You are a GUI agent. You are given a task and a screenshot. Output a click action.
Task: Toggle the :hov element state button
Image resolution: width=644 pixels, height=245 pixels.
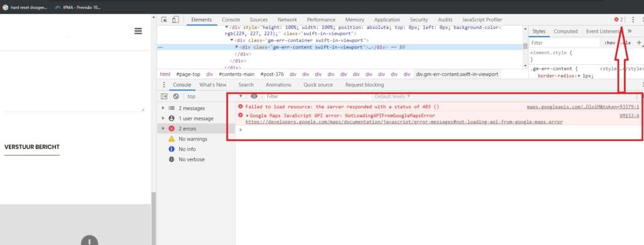coord(610,42)
